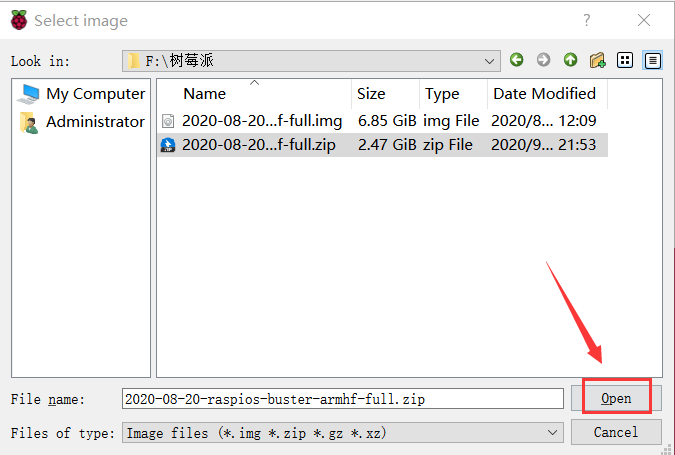Click the 'zip File' type cell

(448, 145)
